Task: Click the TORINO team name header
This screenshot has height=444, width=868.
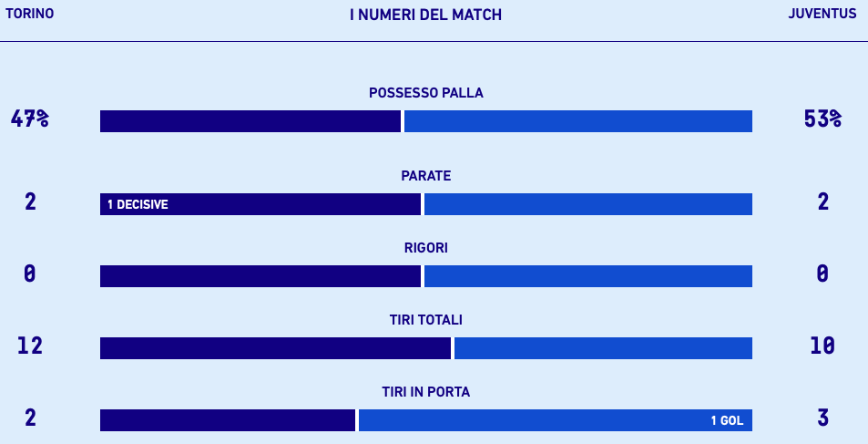Action: pos(30,14)
